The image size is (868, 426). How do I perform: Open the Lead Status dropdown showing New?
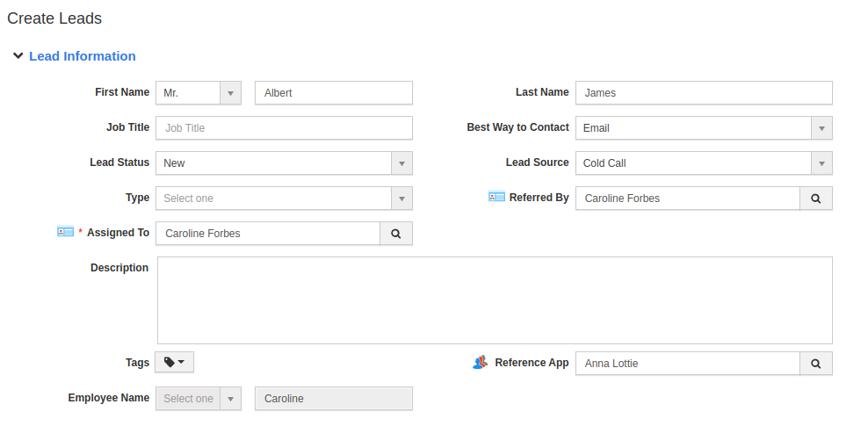284,163
